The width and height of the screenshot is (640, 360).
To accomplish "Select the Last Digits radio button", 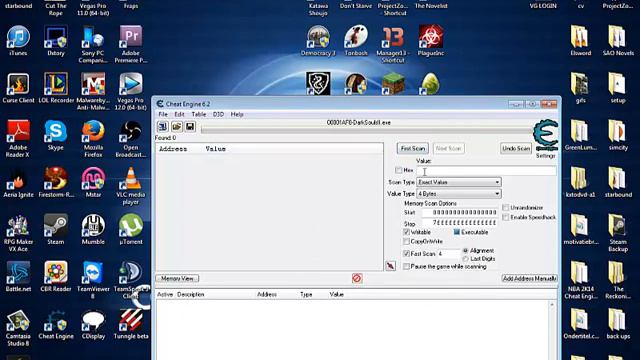I will point(465,259).
